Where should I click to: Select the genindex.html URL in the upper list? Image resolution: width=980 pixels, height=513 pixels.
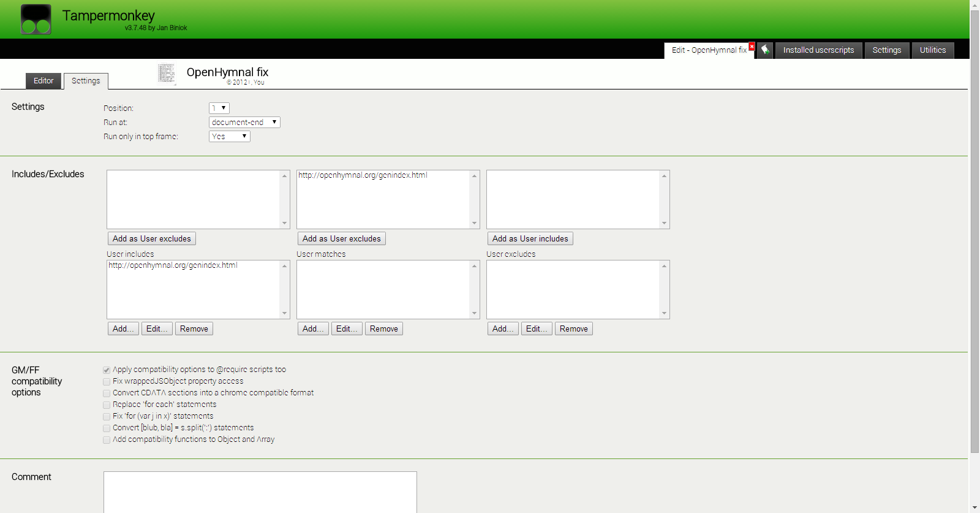[x=363, y=175]
